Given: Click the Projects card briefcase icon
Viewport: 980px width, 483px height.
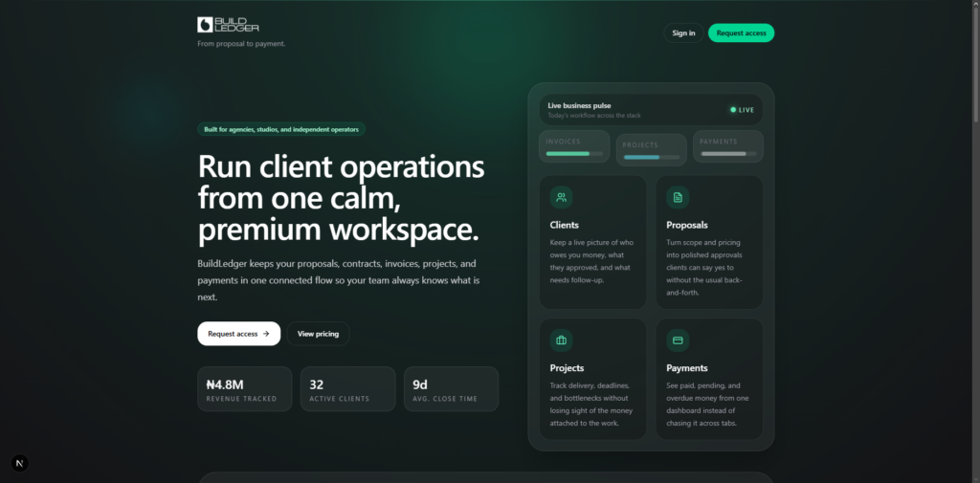Looking at the screenshot, I should point(561,340).
